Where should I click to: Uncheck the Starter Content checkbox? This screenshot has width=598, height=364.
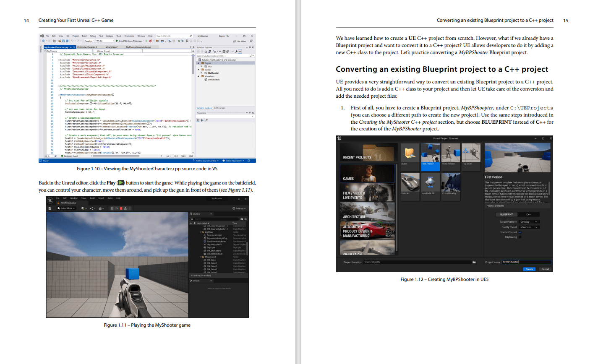[520, 232]
